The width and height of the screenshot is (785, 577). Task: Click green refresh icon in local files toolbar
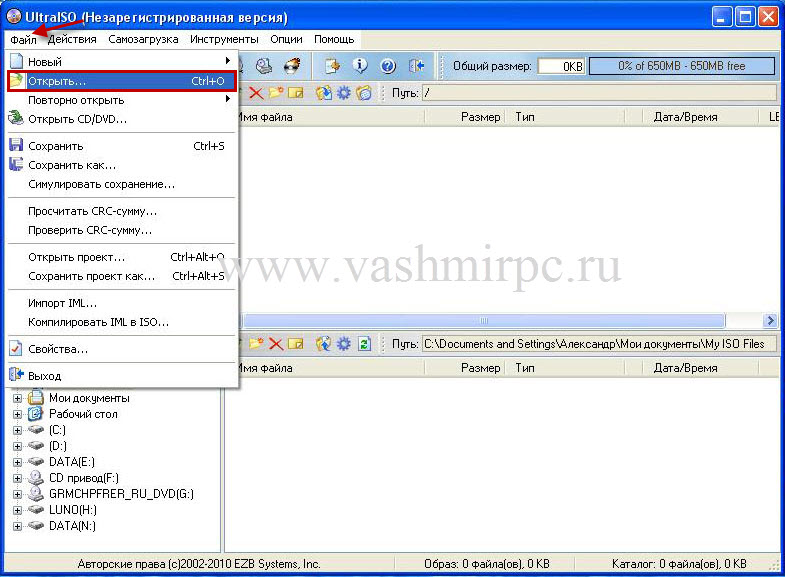[364, 344]
